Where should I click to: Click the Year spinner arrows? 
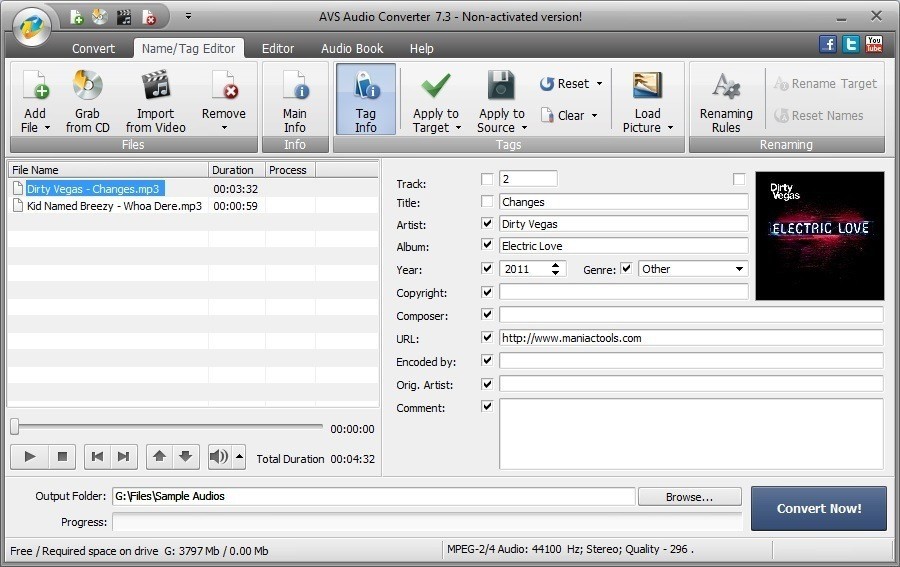(x=555, y=269)
